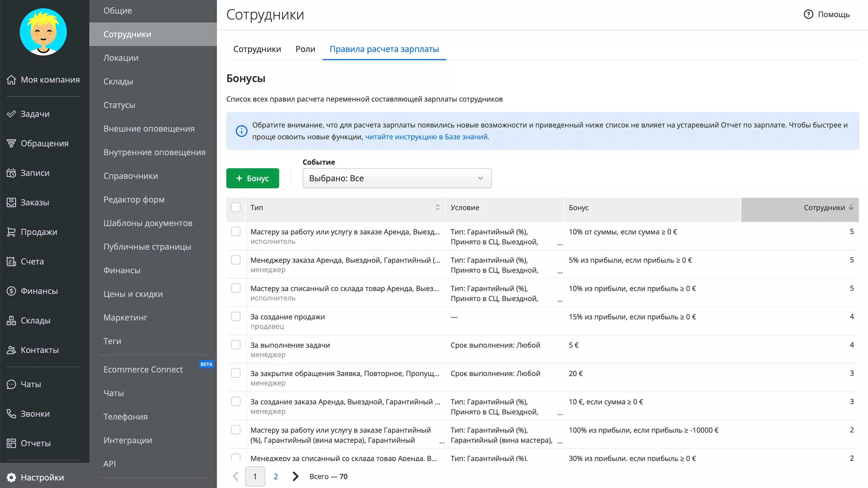
Task: Open 'читайте инструкцию в Базе знаний' link
Action: pyautogui.click(x=427, y=137)
